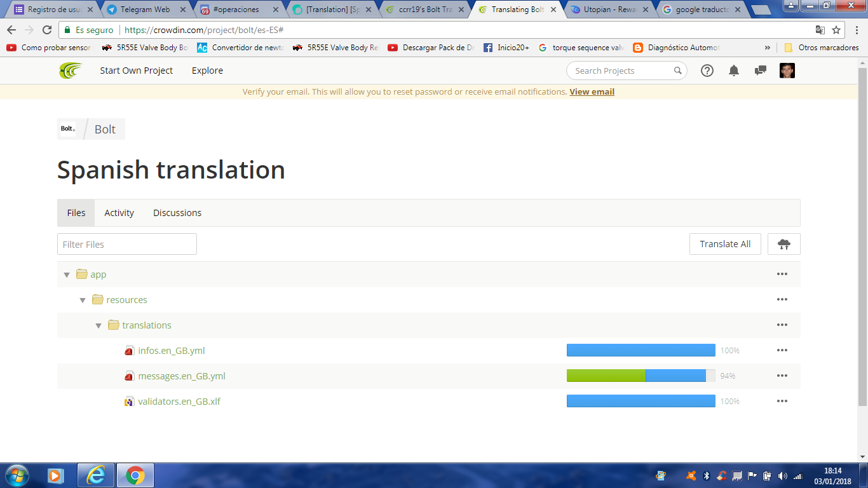Open the media player taskbar icon
Viewport: 868px width, 488px height.
click(56, 475)
